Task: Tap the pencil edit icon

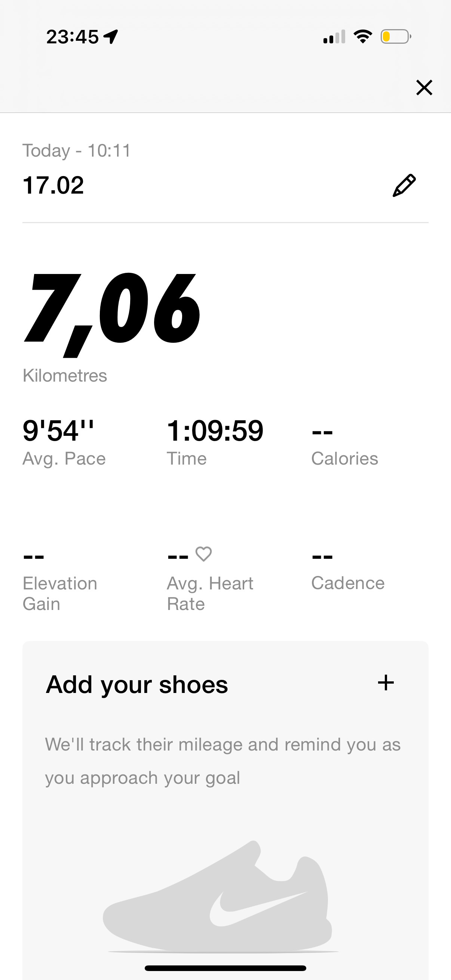Action: (404, 185)
